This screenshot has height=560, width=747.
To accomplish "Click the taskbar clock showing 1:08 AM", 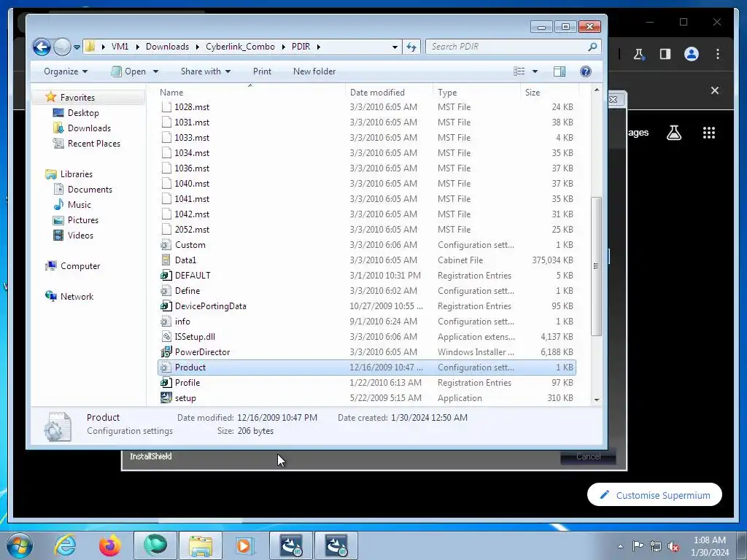I will [x=709, y=545].
